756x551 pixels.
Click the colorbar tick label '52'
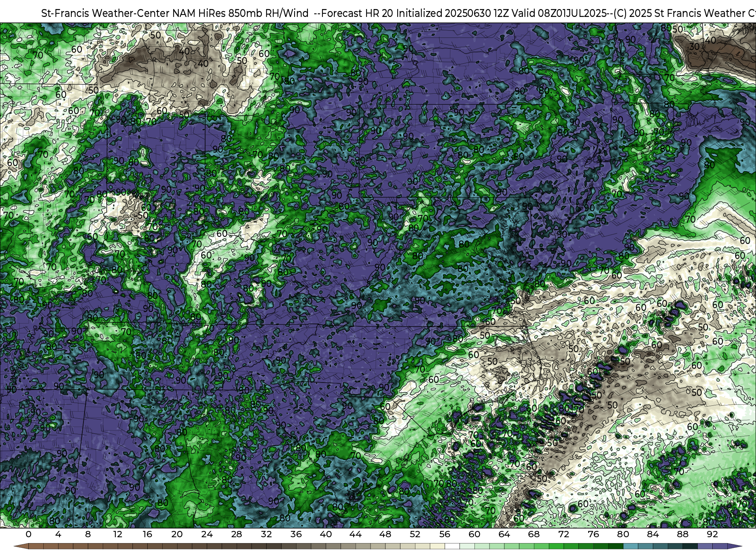[x=415, y=534]
